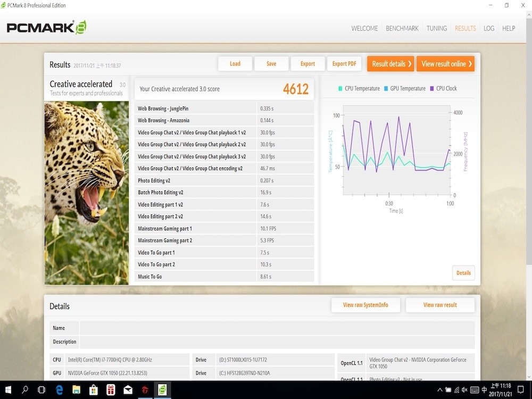Expand hidden system tray icons
This screenshot has width=532, height=399.
[440, 390]
